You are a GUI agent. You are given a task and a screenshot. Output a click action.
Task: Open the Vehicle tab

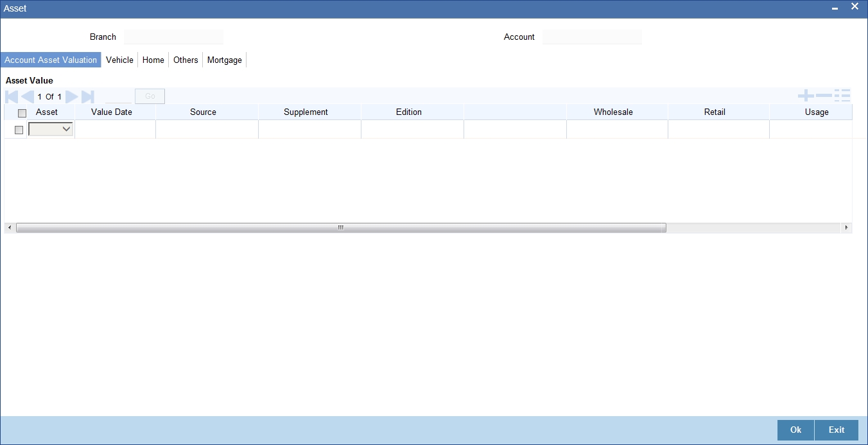[119, 60]
